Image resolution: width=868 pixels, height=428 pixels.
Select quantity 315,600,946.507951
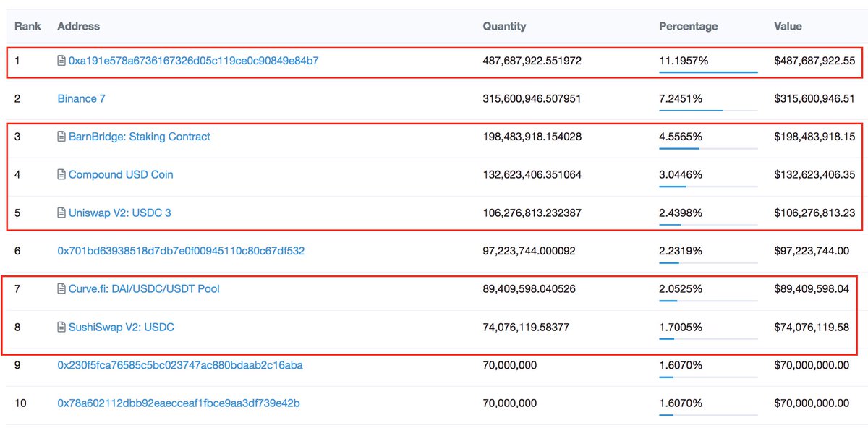tap(532, 99)
